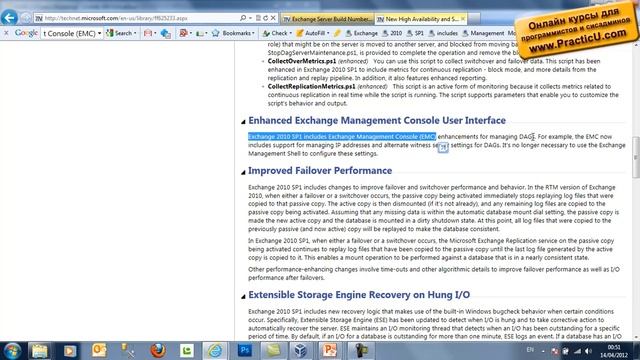
Task: Click the Extensible Storage Engine Recovery heading
Action: click(x=359, y=295)
